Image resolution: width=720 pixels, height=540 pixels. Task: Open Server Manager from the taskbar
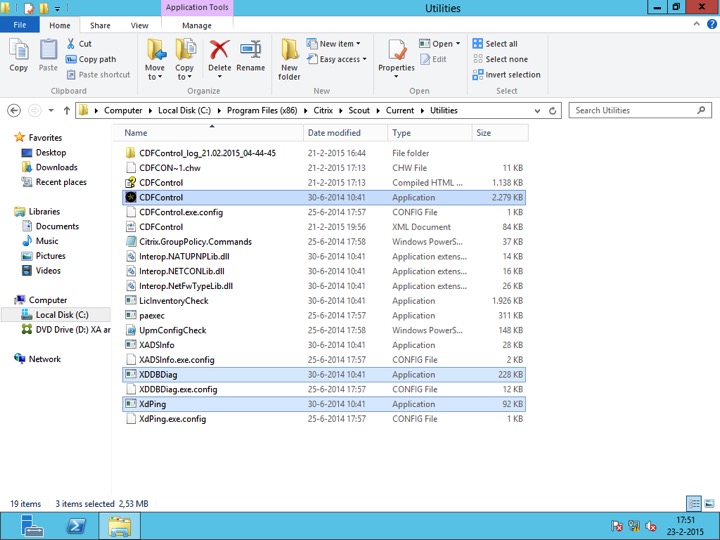[32, 526]
